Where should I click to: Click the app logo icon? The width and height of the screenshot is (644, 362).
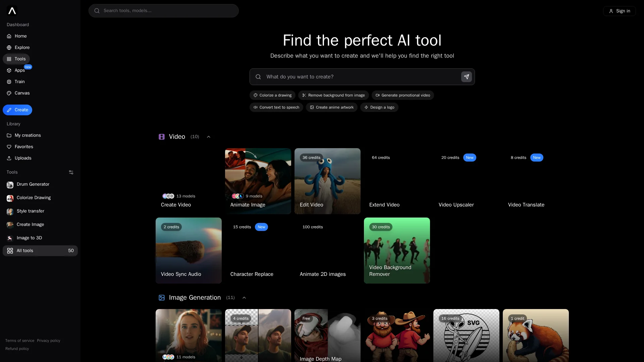pos(12,11)
